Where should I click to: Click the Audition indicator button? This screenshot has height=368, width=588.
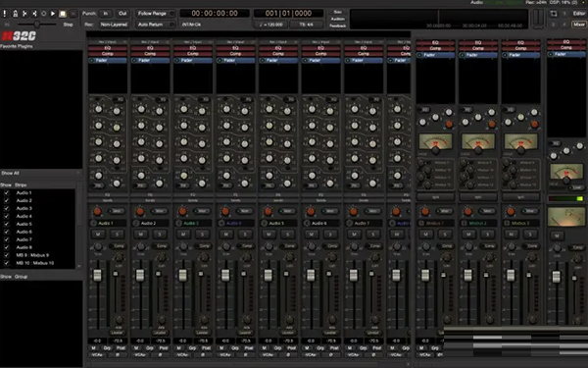coord(337,19)
